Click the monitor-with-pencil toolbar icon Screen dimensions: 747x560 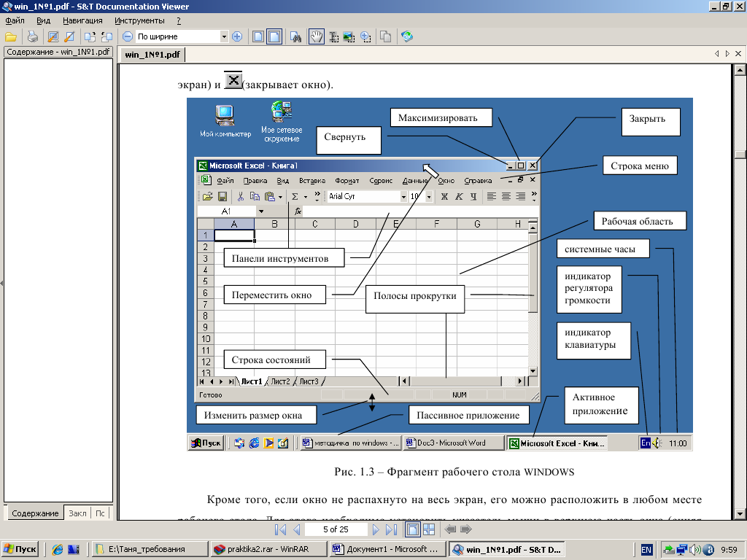pos(53,36)
